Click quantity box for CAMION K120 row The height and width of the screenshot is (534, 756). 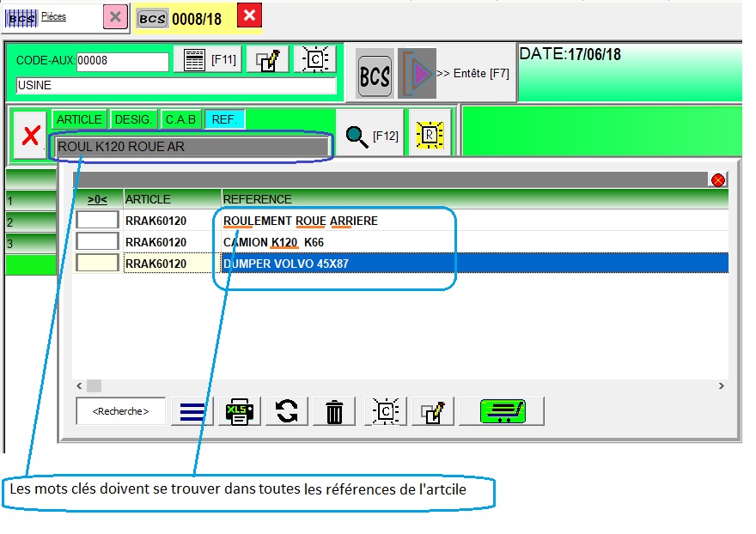click(99, 242)
